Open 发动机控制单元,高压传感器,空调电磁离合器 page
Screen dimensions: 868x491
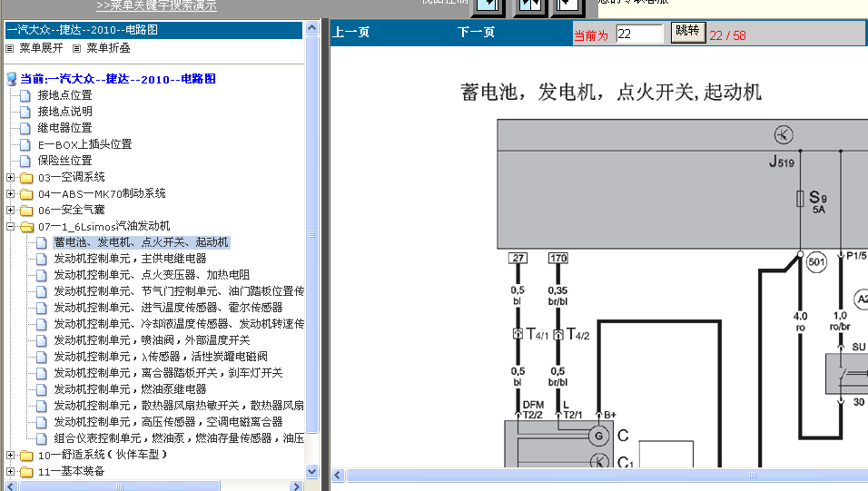[x=168, y=422]
